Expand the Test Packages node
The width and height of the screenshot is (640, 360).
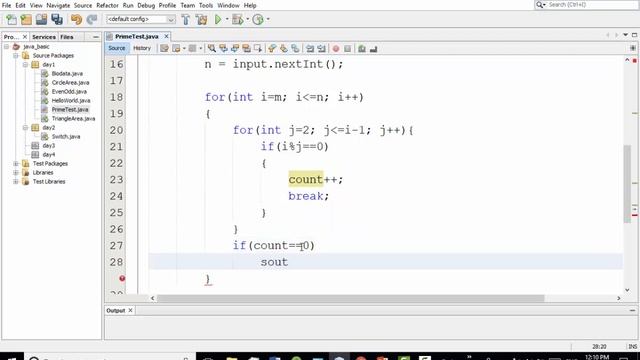[x=16, y=163]
